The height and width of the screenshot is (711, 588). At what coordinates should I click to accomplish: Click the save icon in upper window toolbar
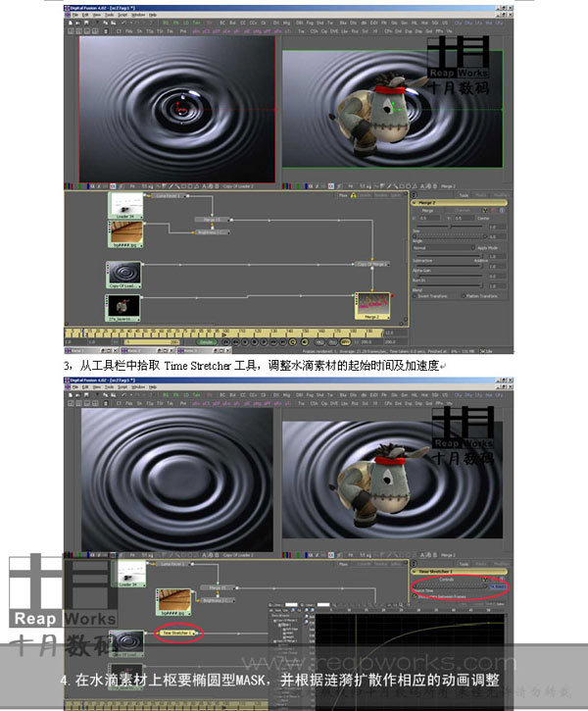[86, 23]
